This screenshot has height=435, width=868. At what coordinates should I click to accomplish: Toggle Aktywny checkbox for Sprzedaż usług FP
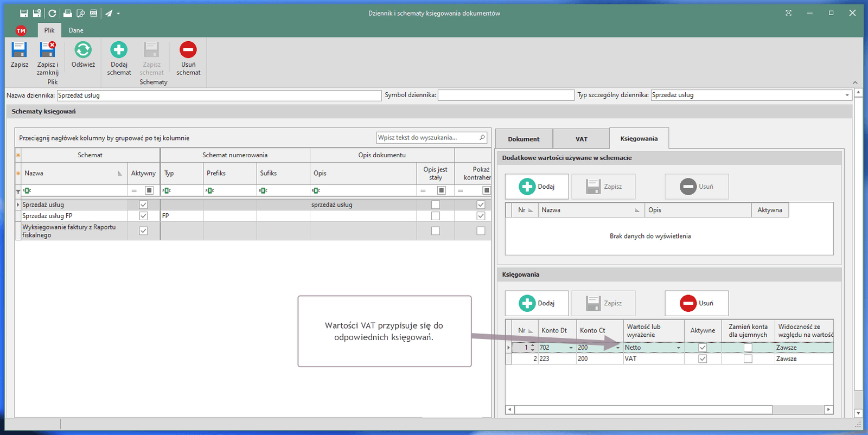tap(143, 216)
